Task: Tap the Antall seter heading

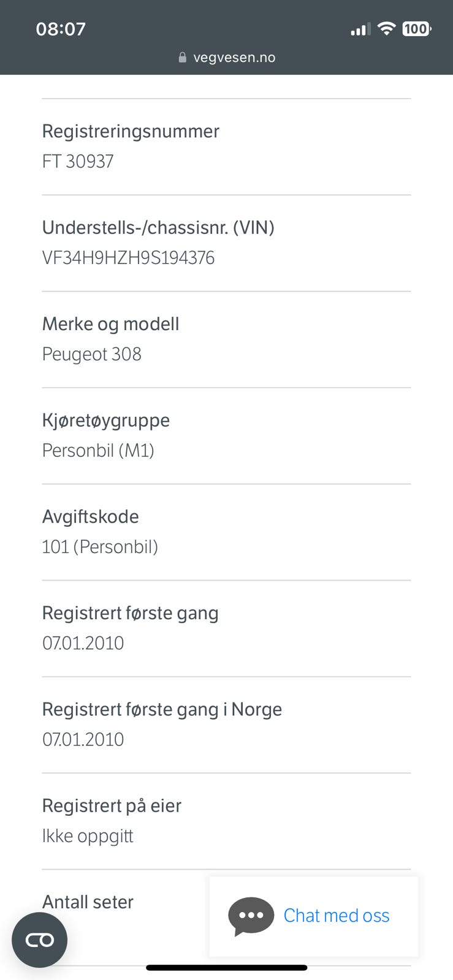Action: click(88, 902)
